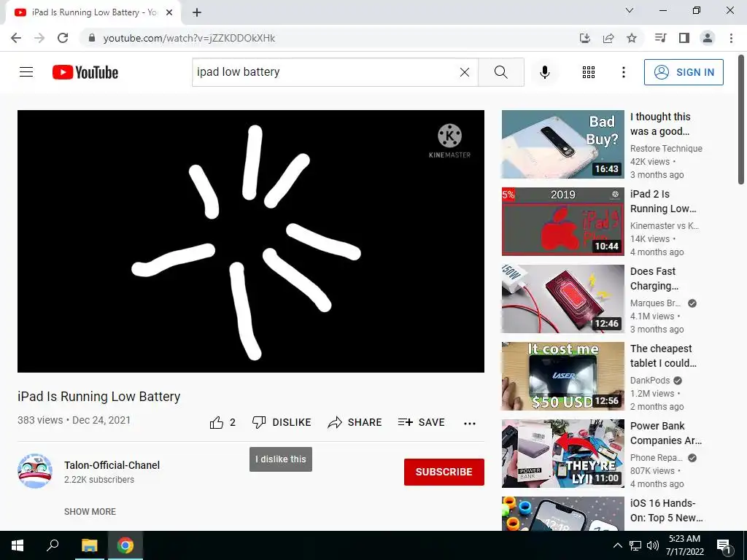
Task: Open the YouTube apps grid
Action: pyautogui.click(x=589, y=72)
